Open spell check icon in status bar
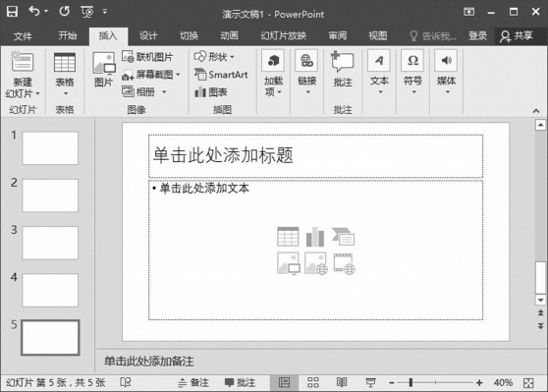 click(126, 382)
